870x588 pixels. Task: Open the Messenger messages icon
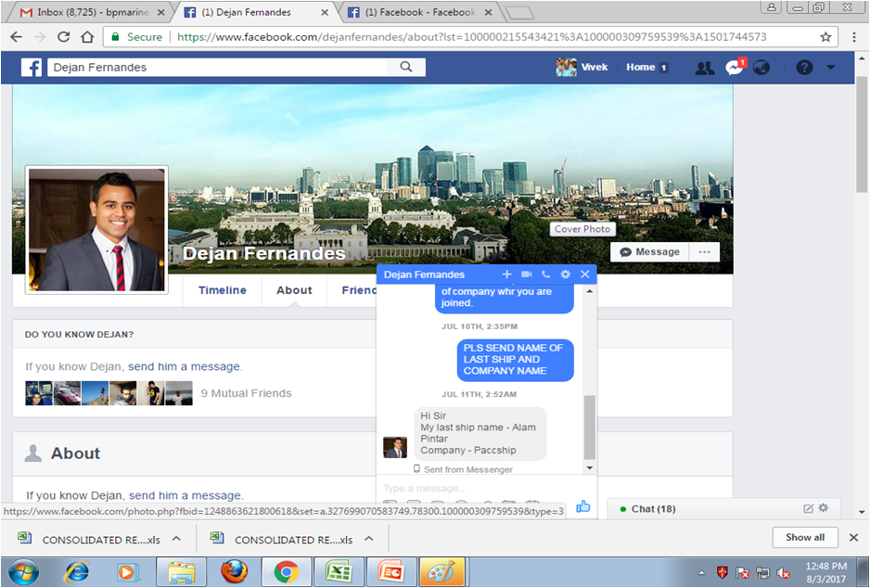coord(734,68)
